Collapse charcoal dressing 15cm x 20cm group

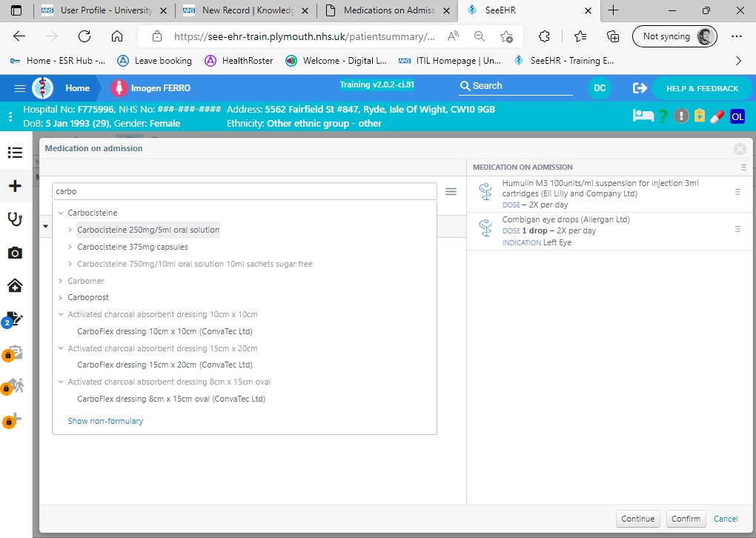pos(61,348)
